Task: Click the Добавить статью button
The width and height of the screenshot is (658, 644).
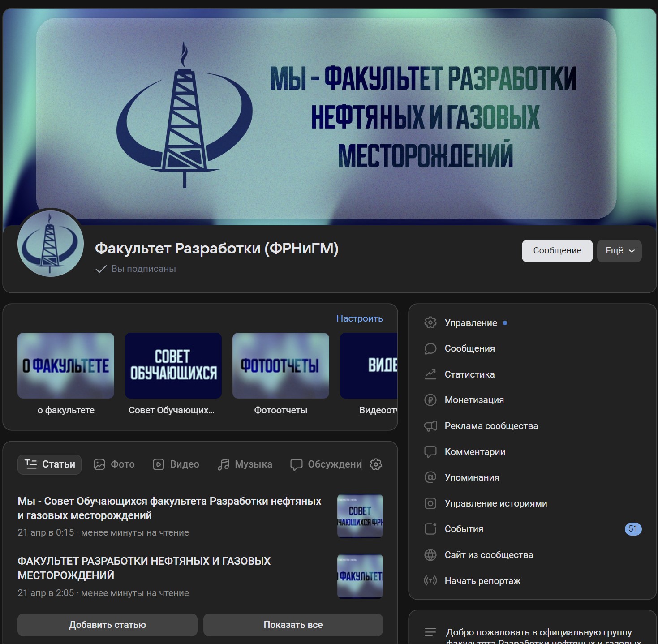Action: click(x=108, y=625)
